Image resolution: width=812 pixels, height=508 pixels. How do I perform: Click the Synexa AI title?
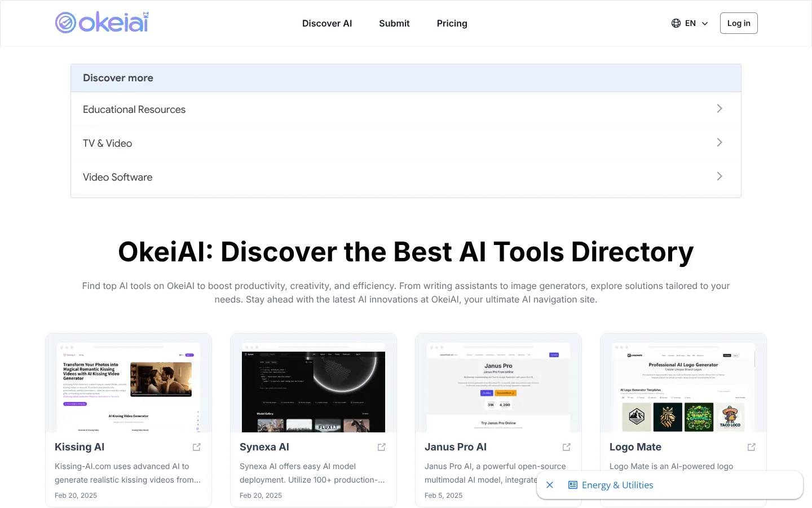coord(264,447)
